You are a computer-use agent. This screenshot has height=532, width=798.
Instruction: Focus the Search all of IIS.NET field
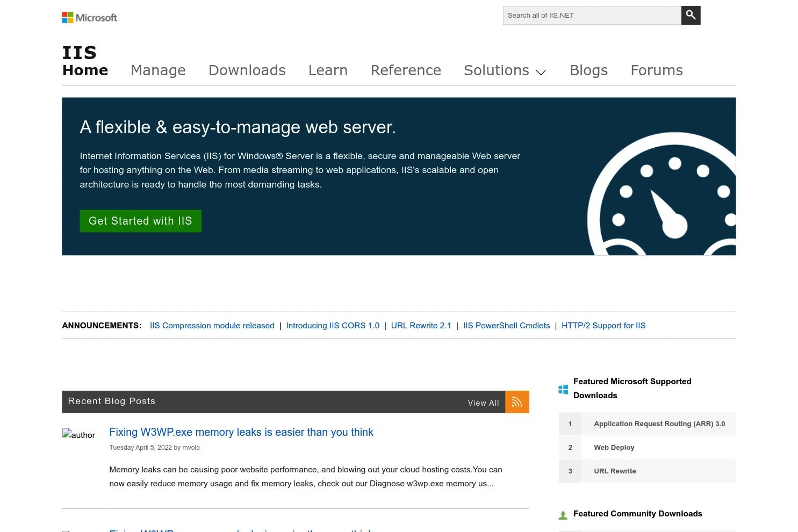point(592,16)
